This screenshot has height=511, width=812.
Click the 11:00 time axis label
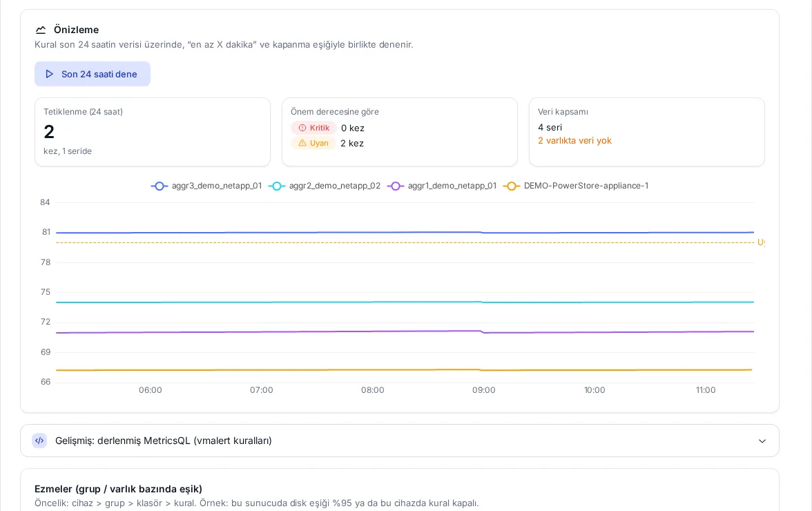[706, 390]
